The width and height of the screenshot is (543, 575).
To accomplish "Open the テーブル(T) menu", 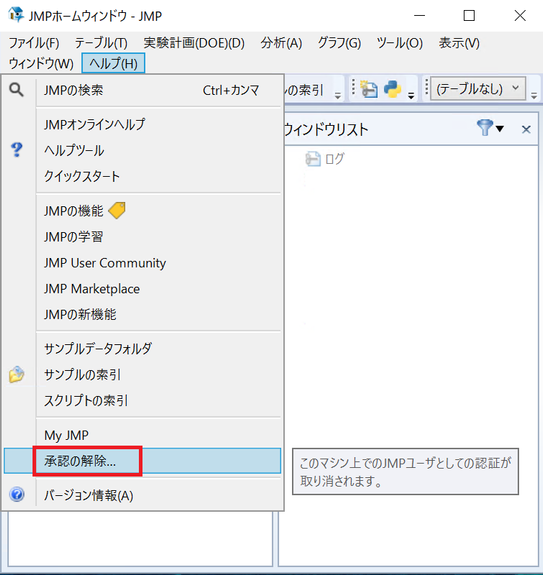I will pyautogui.click(x=101, y=43).
